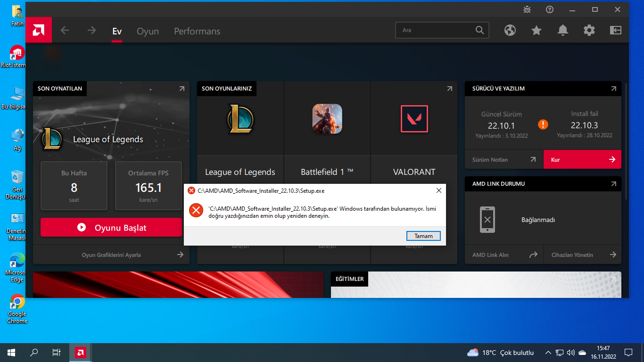This screenshot has width=644, height=362.
Task: Open Task View on the taskbar
Action: click(x=57, y=353)
